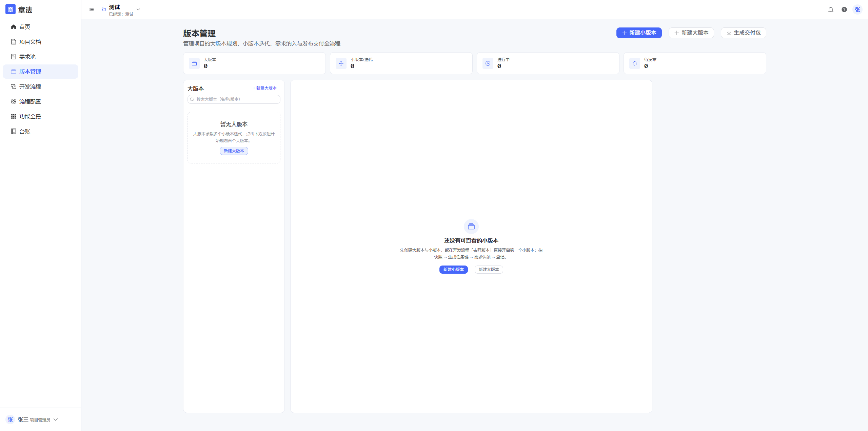Open the help question mark icon
Image resolution: width=868 pixels, height=431 pixels.
pyautogui.click(x=844, y=9)
